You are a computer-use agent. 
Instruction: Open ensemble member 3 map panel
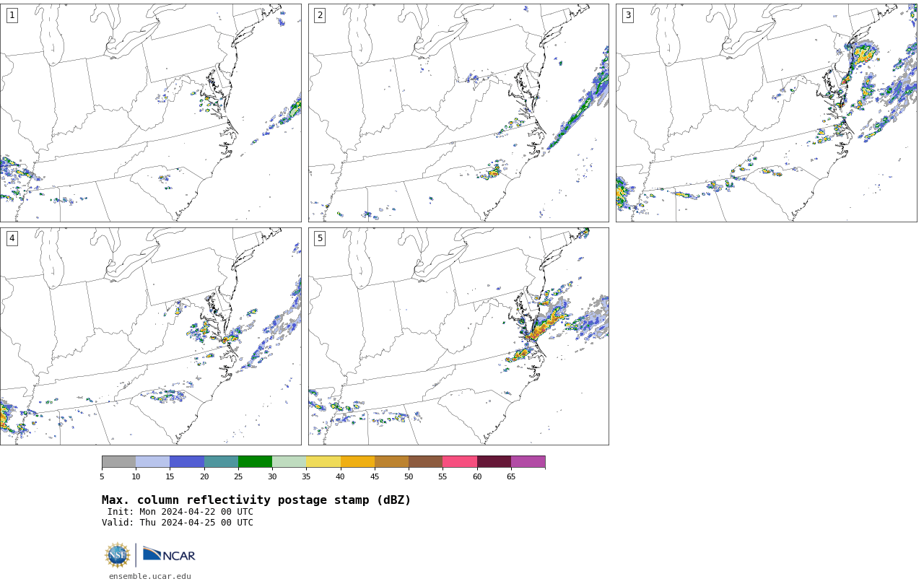[767, 113]
